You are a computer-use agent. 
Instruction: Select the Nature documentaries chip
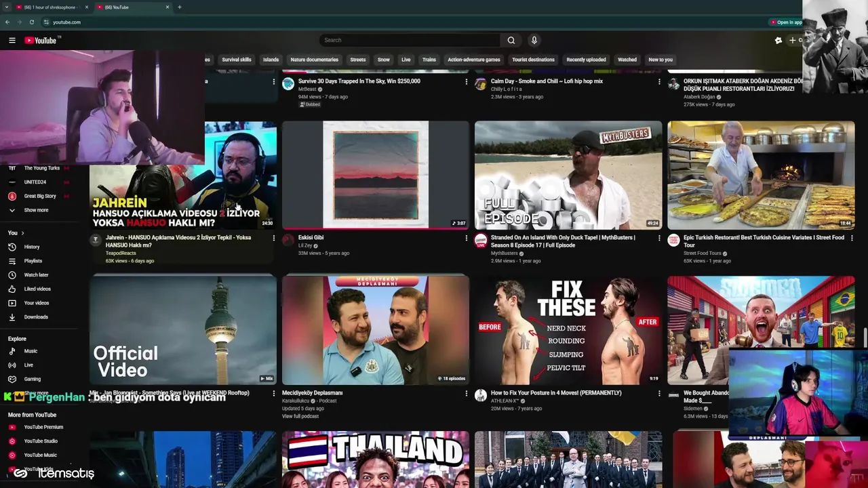pyautogui.click(x=314, y=60)
